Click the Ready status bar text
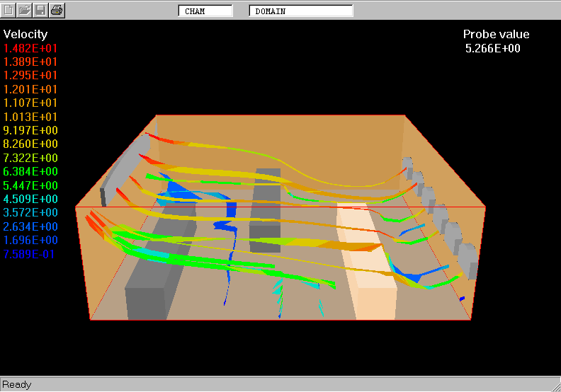Image resolution: width=561 pixels, height=392 pixels. pos(17,384)
